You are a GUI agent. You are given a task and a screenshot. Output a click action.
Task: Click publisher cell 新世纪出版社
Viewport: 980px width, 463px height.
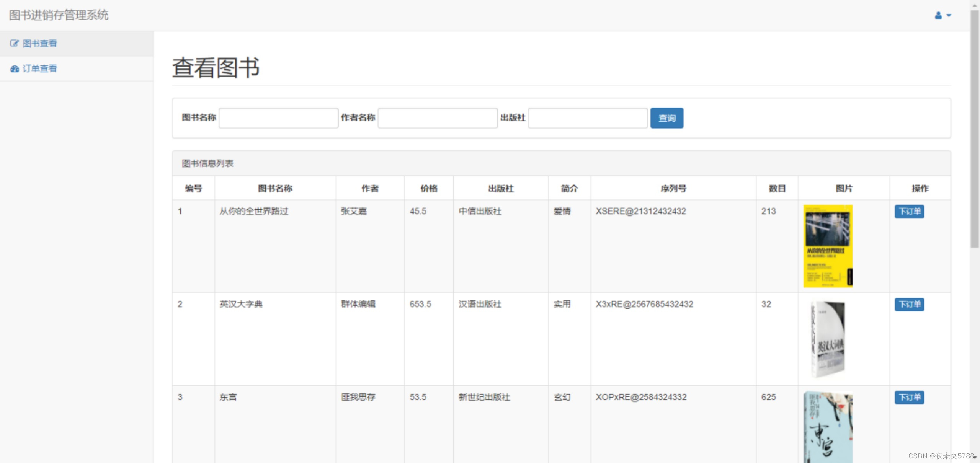point(484,397)
